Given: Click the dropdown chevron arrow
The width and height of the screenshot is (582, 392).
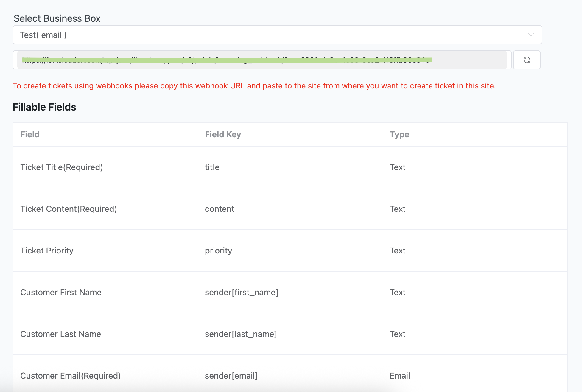Looking at the screenshot, I should tap(531, 35).
